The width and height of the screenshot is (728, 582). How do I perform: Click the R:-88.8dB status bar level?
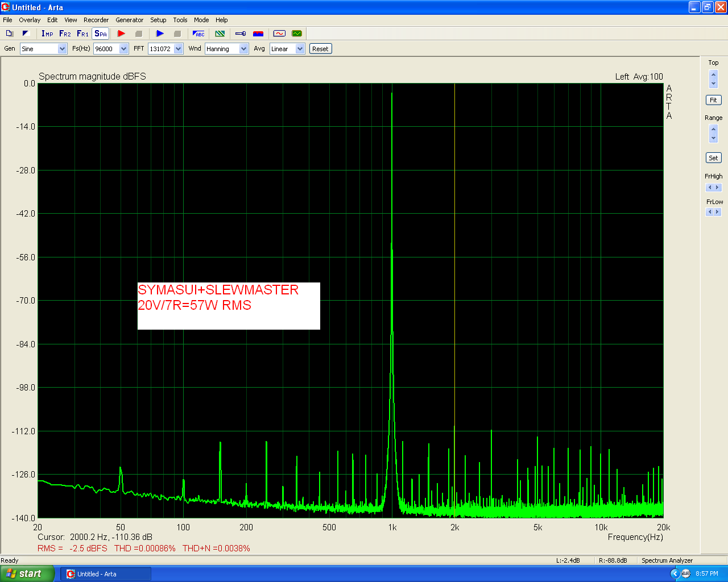point(613,560)
